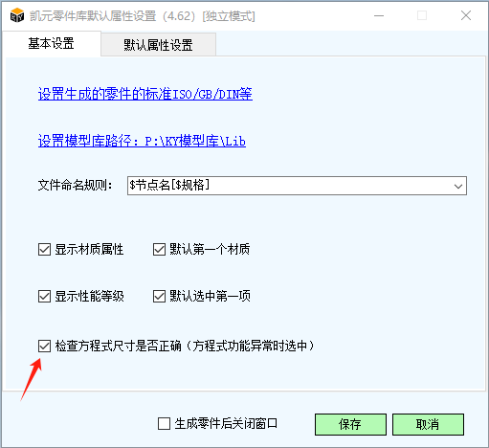Click the green 保存 button
This screenshot has width=489, height=448.
tap(350, 424)
